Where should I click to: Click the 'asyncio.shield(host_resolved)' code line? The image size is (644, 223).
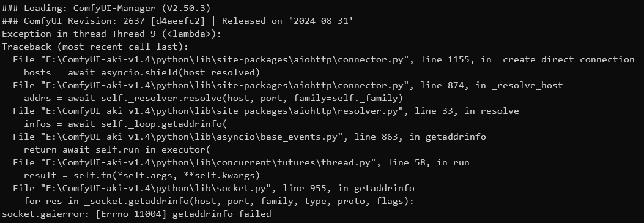click(x=142, y=72)
